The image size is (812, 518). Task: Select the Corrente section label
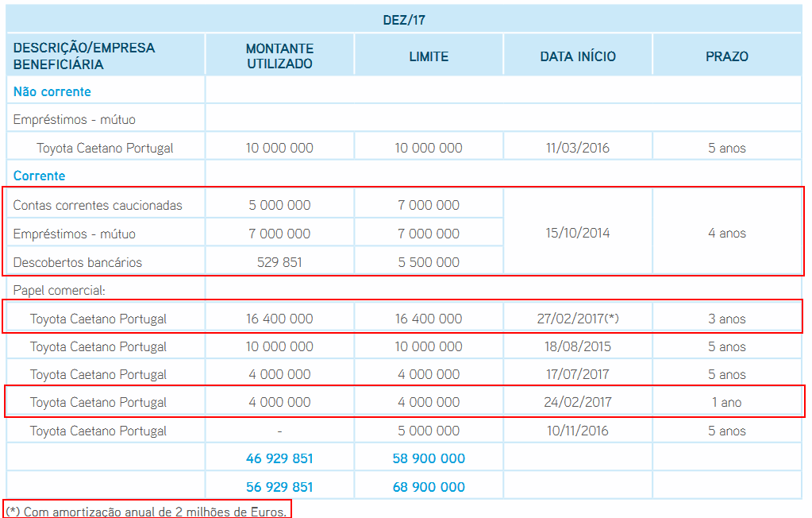pyautogui.click(x=40, y=176)
